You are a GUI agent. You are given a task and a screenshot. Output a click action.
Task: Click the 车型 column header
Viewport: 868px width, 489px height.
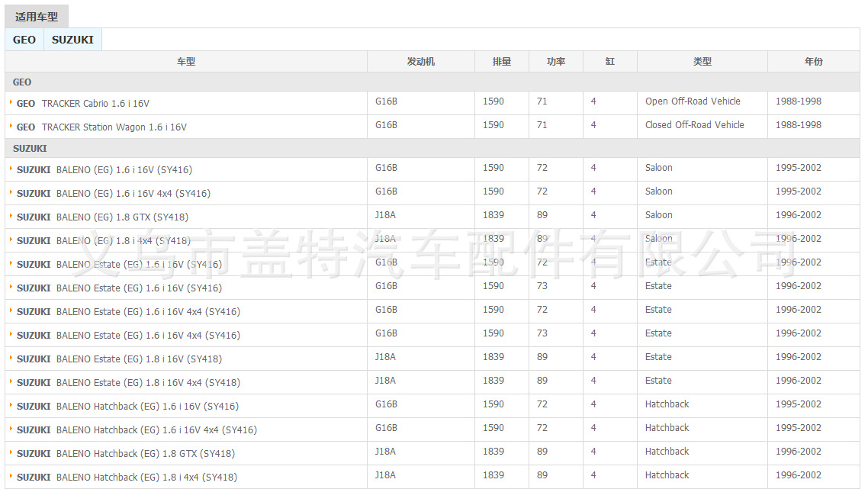186,62
